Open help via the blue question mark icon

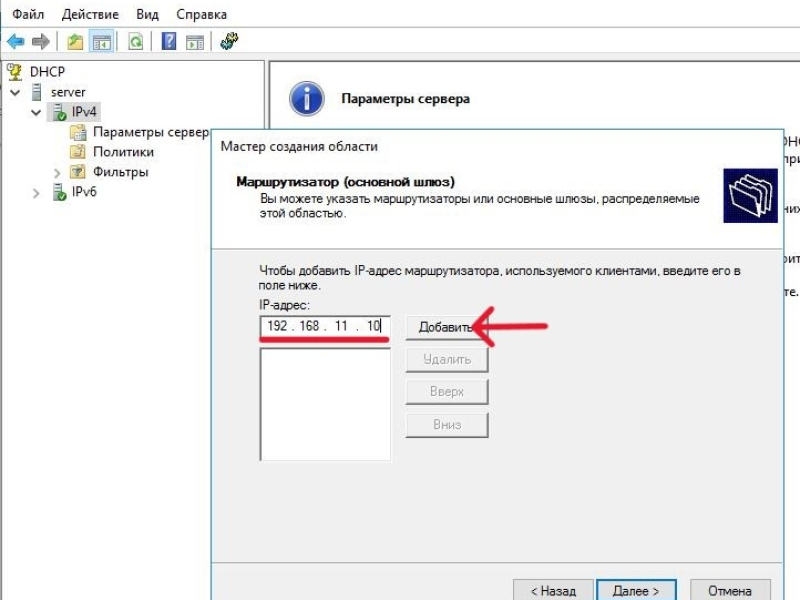click(169, 41)
